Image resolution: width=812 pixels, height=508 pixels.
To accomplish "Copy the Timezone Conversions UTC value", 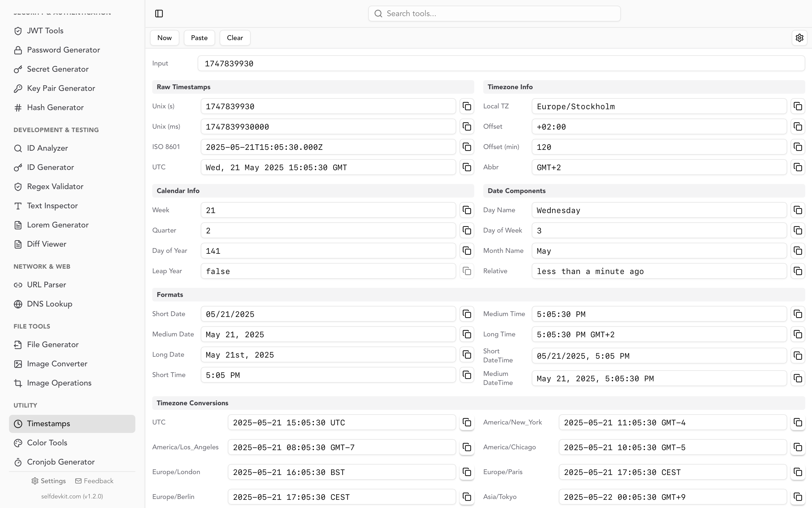I will coord(467,422).
